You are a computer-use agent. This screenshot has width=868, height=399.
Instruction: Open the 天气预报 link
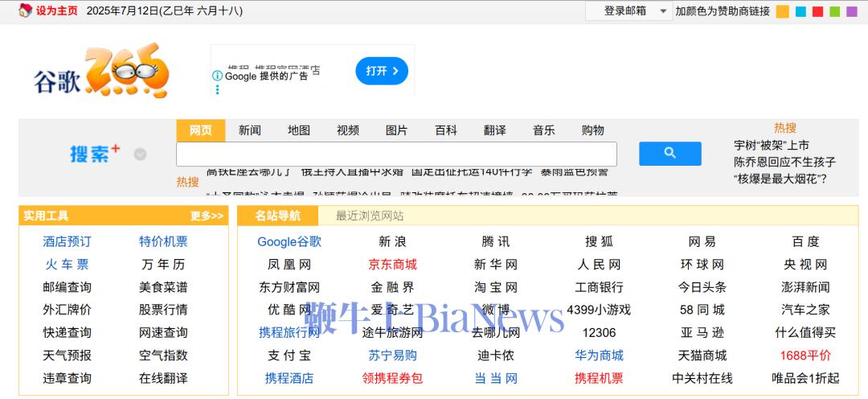67,356
